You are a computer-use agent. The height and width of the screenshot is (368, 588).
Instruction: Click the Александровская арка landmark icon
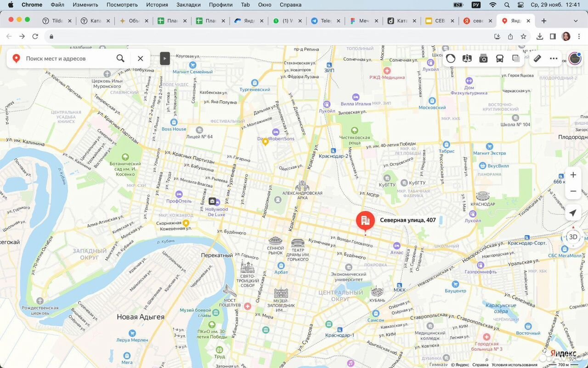(x=302, y=186)
